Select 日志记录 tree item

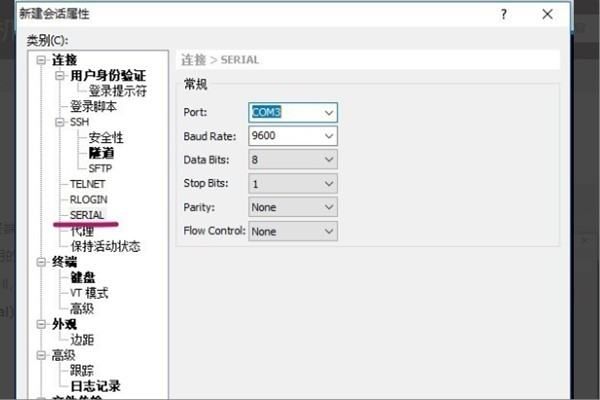click(95, 386)
